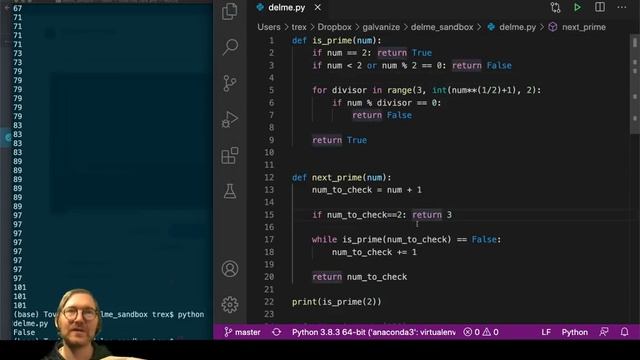Image resolution: width=640 pixels, height=360 pixels.
Task: Open the Accounts menu icon
Action: pyautogui.click(x=230, y=269)
